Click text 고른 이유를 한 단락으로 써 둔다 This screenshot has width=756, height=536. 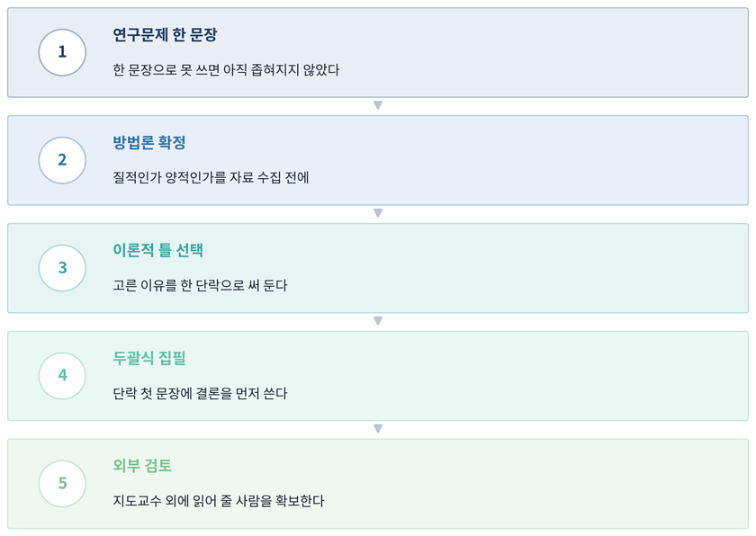pyautogui.click(x=200, y=286)
